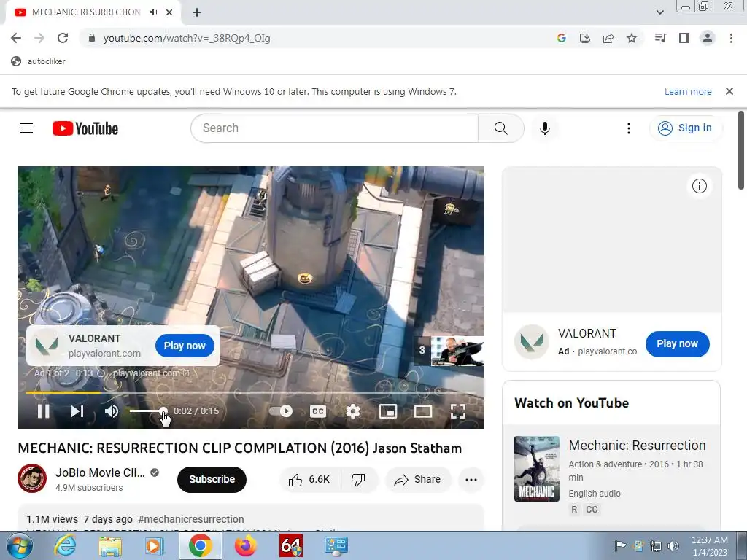Search with your voice microphone
This screenshot has width=747, height=560.
coord(544,128)
